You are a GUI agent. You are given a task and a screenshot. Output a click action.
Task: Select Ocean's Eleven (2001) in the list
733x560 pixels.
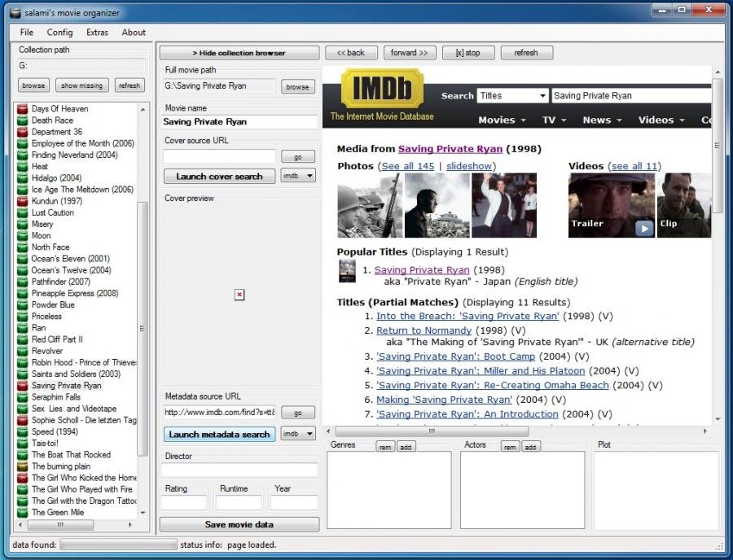71,259
